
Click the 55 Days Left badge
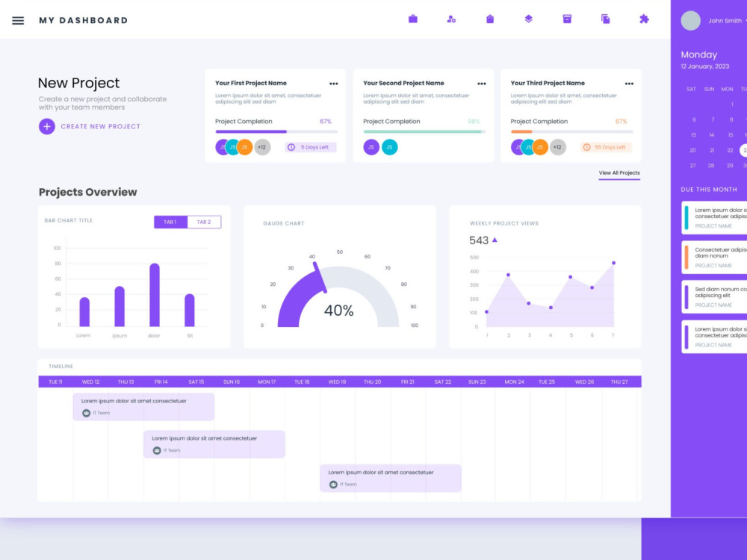click(x=606, y=147)
